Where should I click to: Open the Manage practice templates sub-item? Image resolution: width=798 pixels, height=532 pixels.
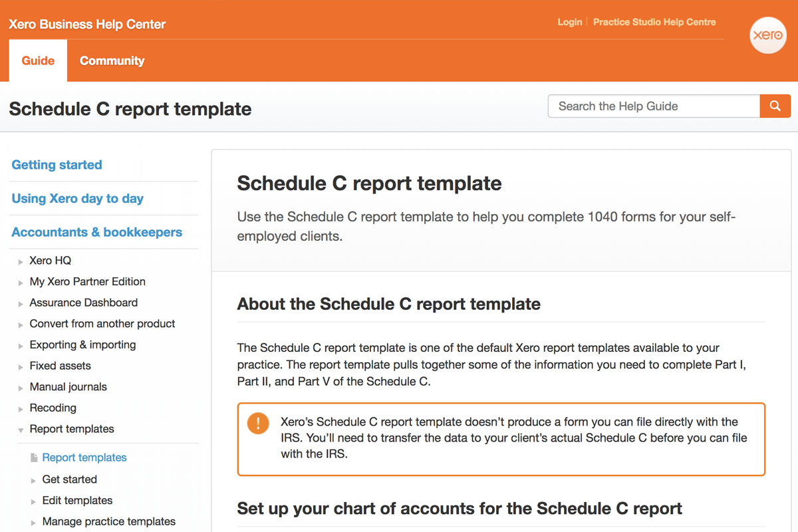tap(108, 522)
